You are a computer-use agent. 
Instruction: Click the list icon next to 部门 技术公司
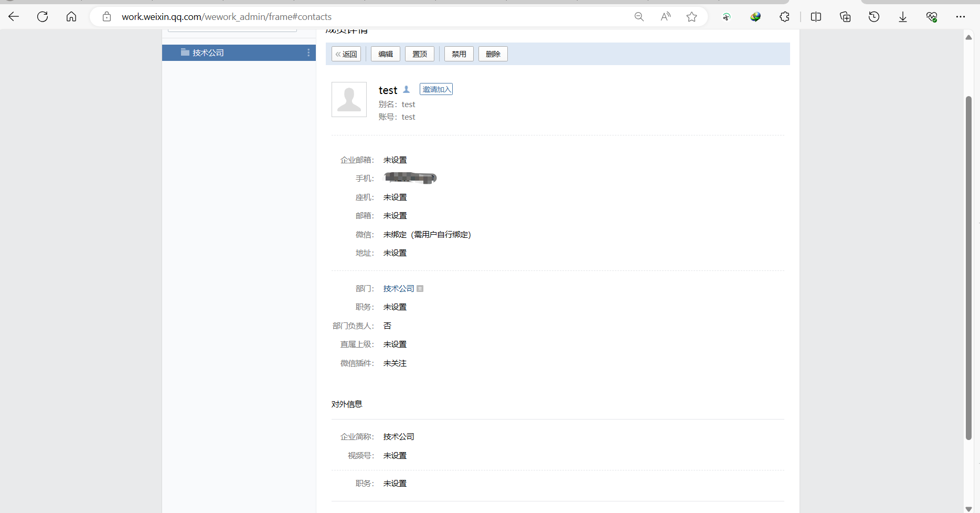420,288
